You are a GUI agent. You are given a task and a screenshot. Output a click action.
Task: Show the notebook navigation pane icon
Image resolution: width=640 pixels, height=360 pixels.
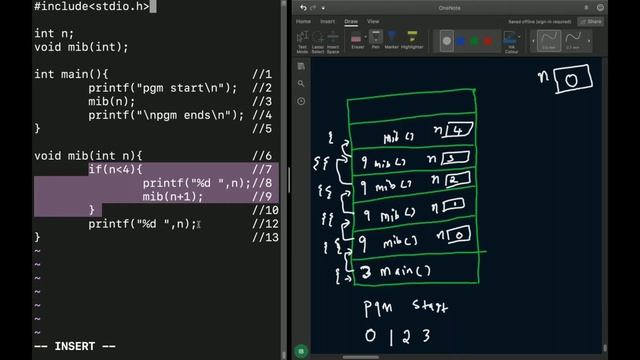tap(301, 66)
